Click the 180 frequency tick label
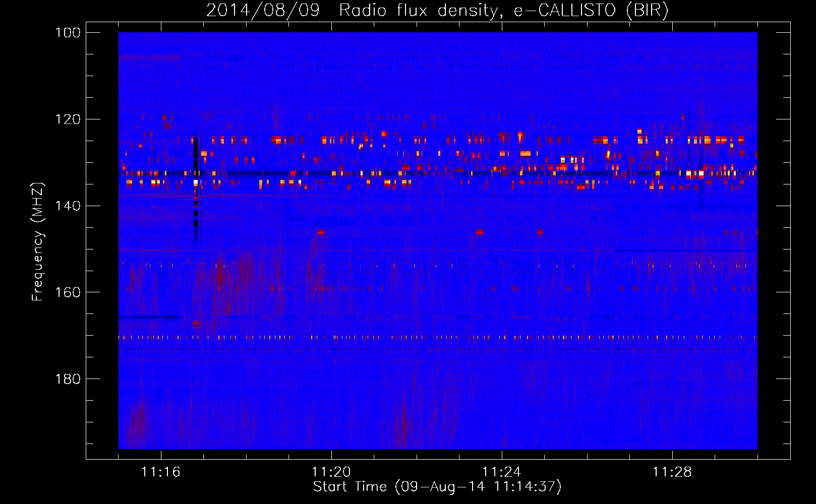Image resolution: width=816 pixels, height=504 pixels. coord(68,379)
